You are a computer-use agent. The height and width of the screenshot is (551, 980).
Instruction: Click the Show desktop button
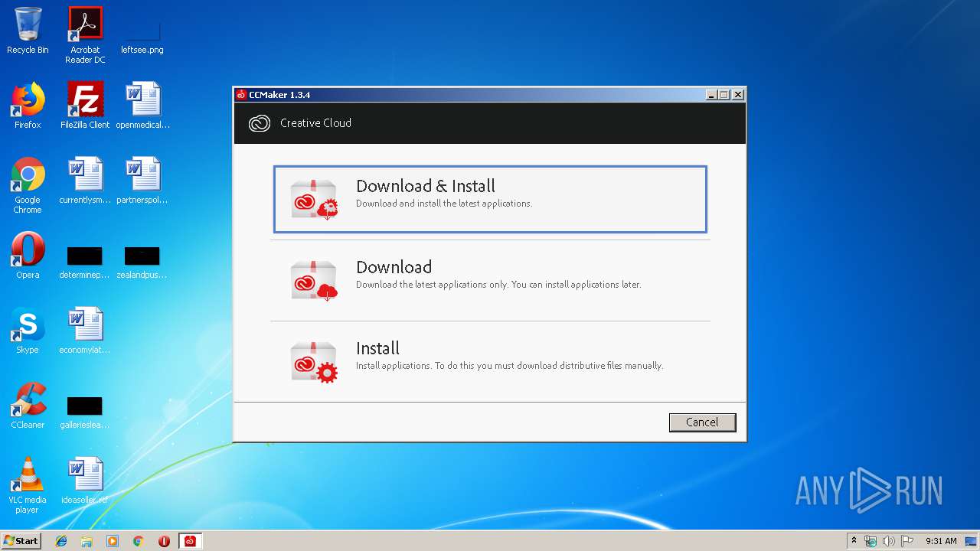(972, 541)
